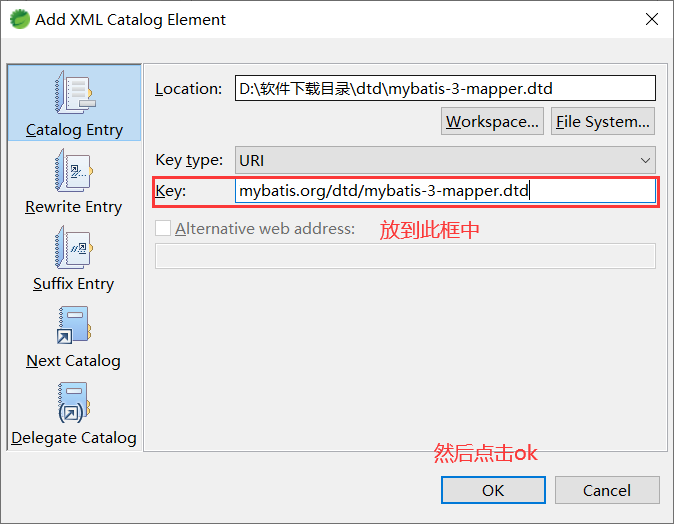Screen dimensions: 674x524
Task: Click the Cancel button
Action: pyautogui.click(x=607, y=490)
